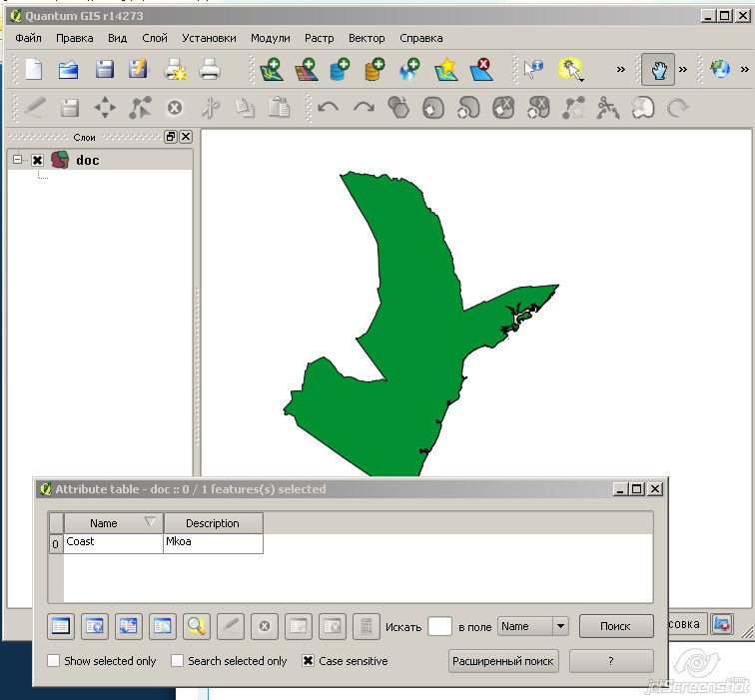Select the Mkoa description cell
Image resolution: width=755 pixels, height=700 pixels.
tap(214, 543)
